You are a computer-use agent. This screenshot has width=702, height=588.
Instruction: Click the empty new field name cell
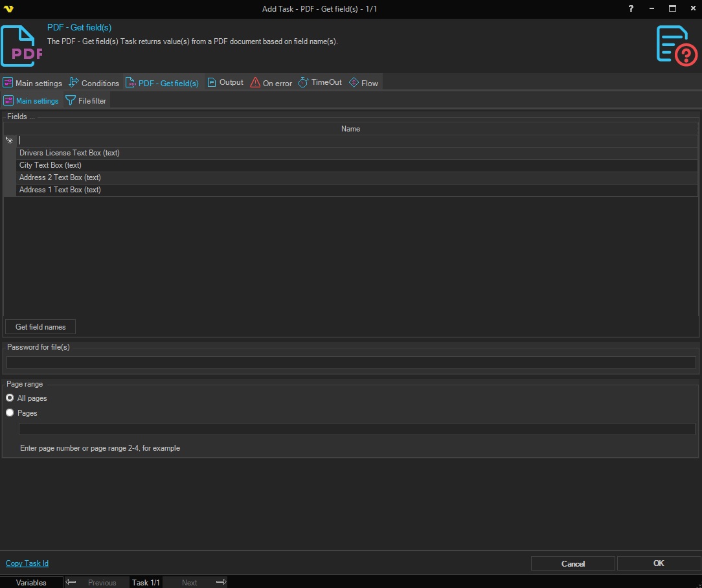click(x=357, y=141)
